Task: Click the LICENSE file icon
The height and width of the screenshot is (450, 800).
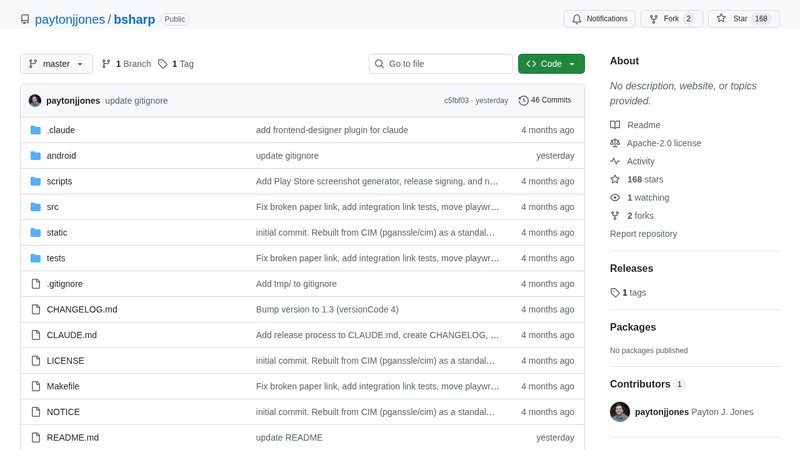Action: (35, 361)
